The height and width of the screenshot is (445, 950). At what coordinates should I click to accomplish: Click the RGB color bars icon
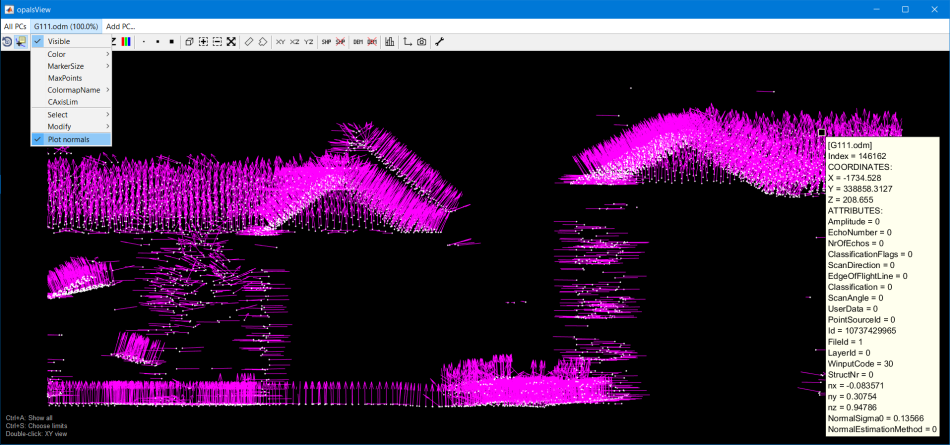point(125,42)
